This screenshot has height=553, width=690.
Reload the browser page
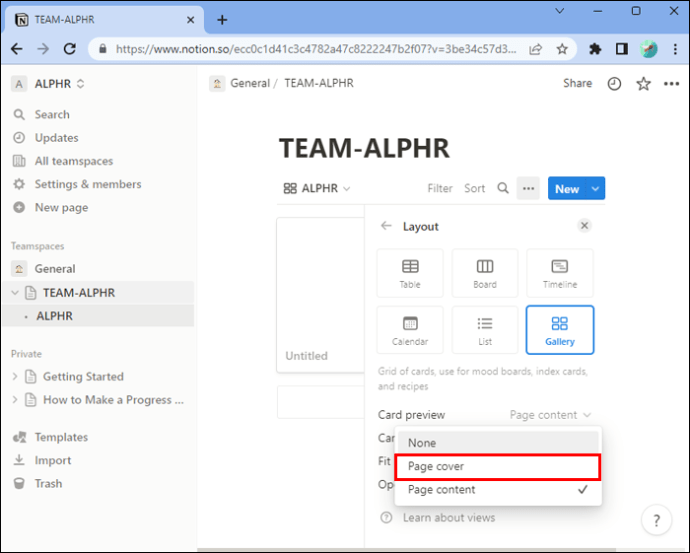70,49
